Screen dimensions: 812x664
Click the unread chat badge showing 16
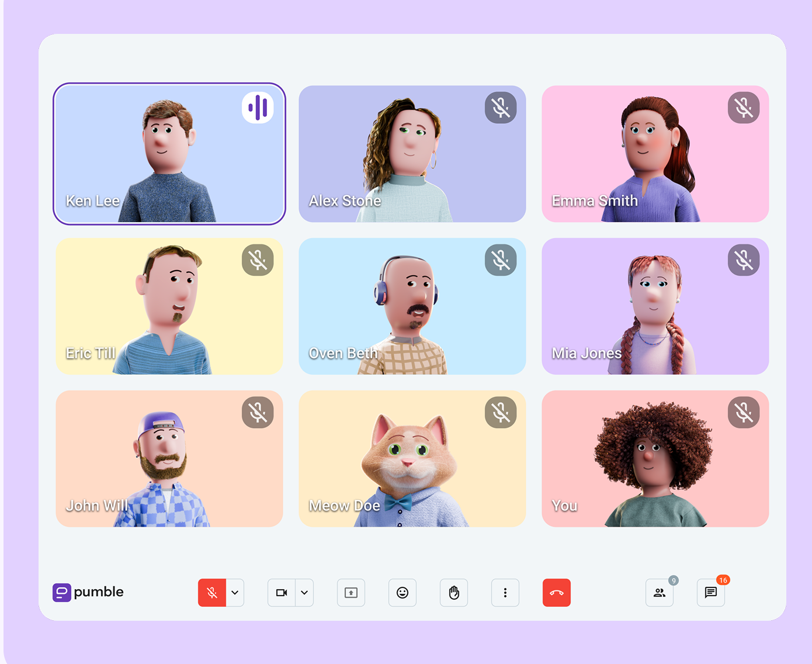point(723,580)
